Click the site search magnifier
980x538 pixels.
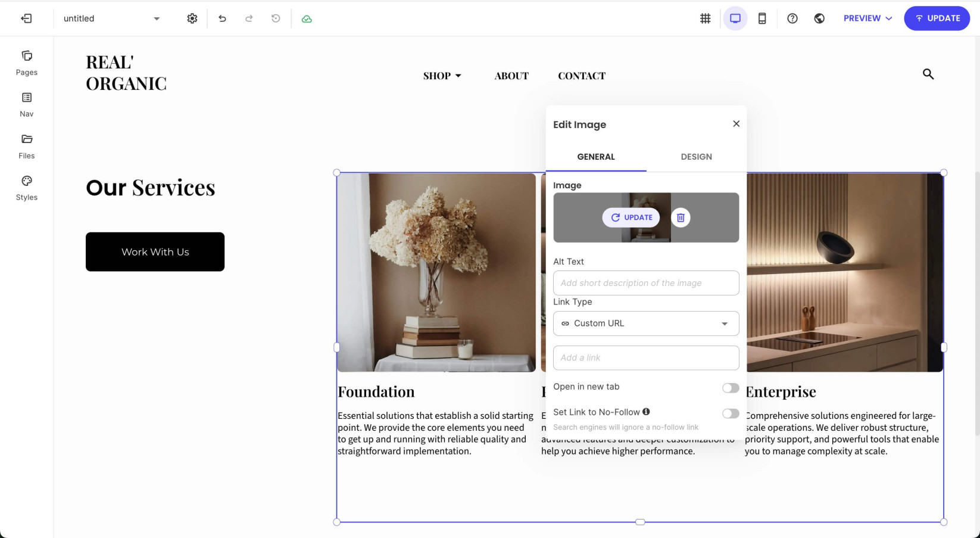(928, 74)
